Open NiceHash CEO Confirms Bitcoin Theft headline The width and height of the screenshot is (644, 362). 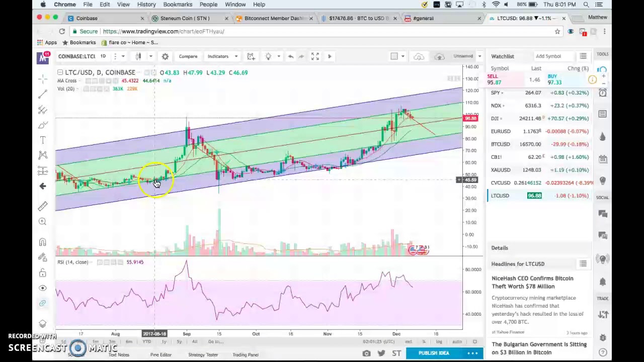[x=532, y=283]
